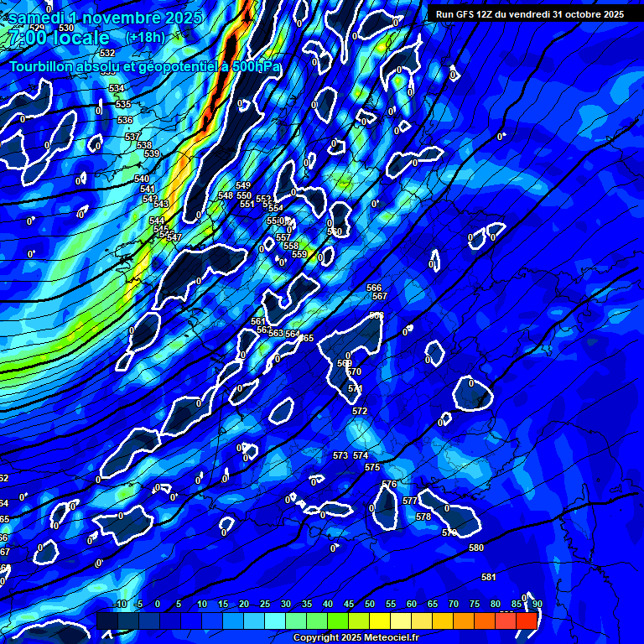Click the 559 contour label on the map

click(x=299, y=254)
